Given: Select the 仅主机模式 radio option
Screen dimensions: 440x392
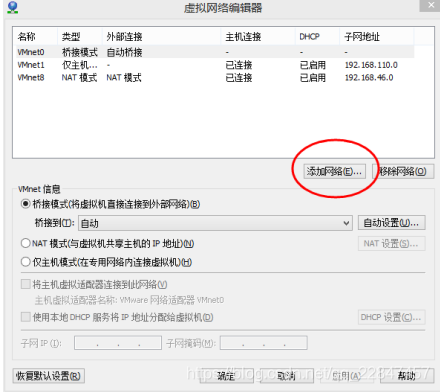Looking at the screenshot, I should tap(26, 262).
